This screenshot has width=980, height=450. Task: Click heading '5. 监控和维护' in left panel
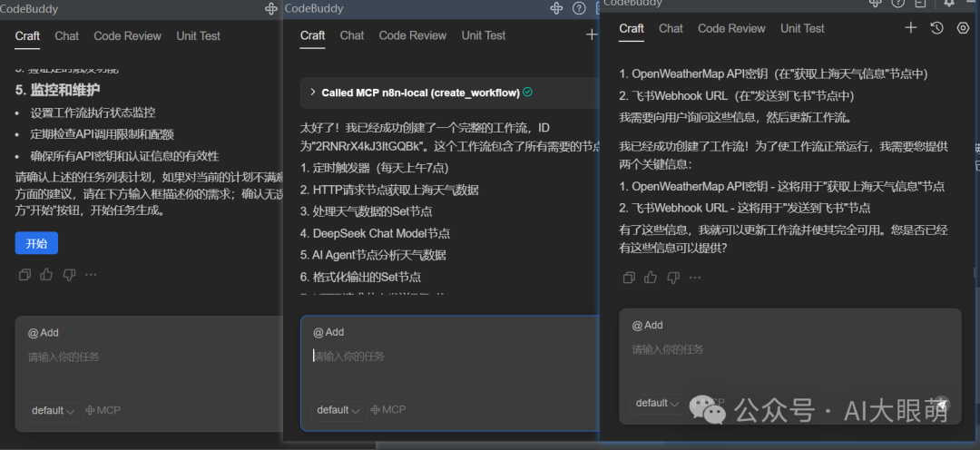coord(57,90)
